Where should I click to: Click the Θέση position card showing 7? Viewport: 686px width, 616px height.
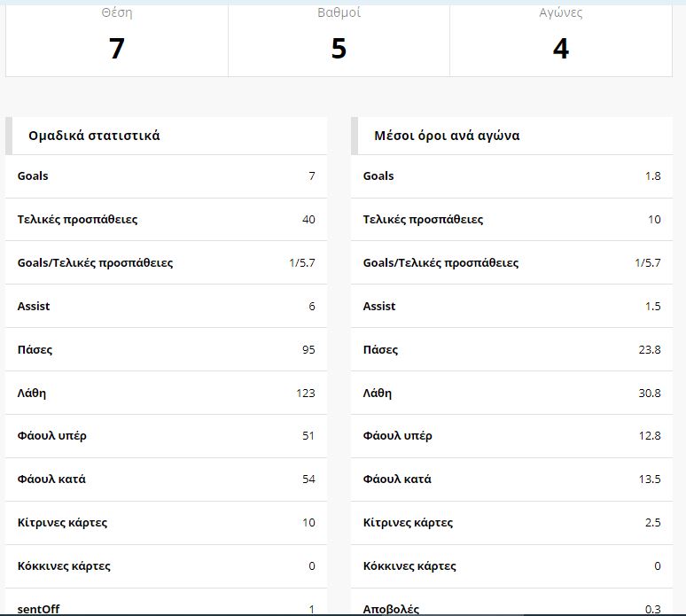pos(117,39)
